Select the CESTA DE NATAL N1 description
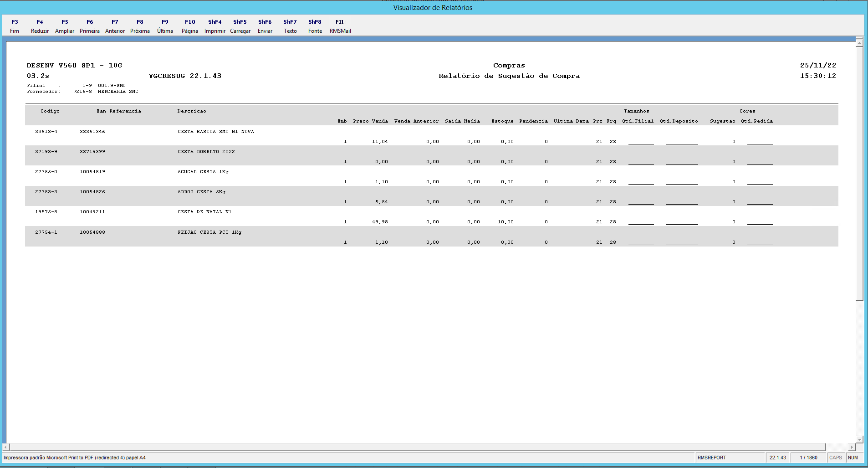Viewport: 868px width, 468px height. tap(204, 212)
